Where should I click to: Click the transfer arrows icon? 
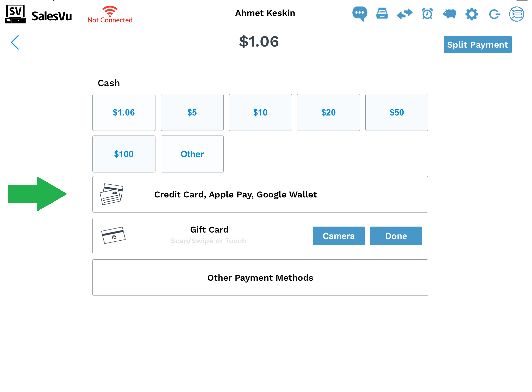click(x=404, y=14)
